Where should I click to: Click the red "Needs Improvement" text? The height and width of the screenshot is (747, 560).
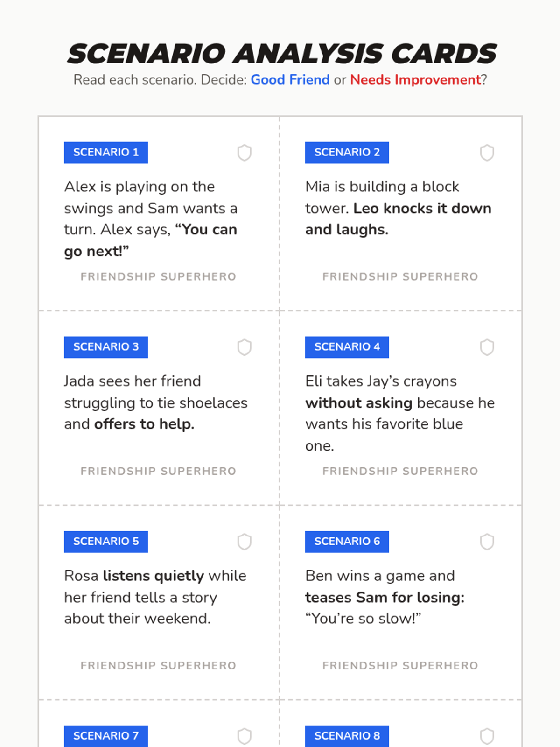[415, 80]
